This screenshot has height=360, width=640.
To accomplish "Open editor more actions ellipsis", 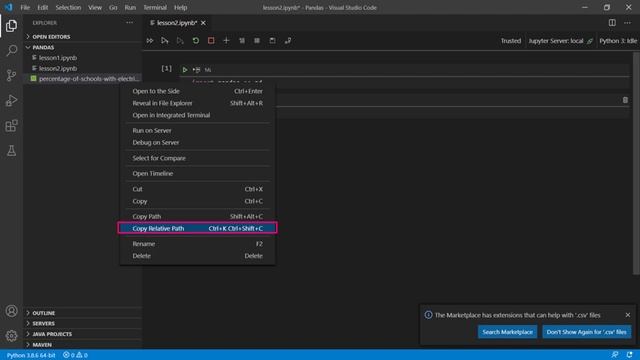I will coord(627,23).
